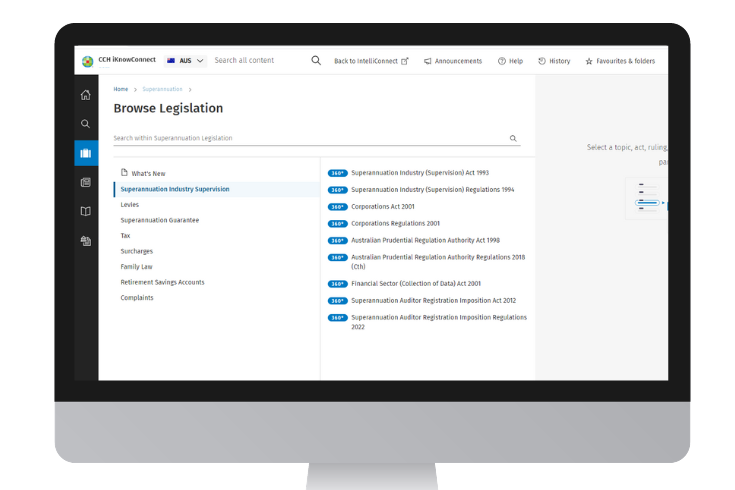735x490 pixels.
Task: Open search from the left sidebar magnifier icon
Action: click(86, 124)
